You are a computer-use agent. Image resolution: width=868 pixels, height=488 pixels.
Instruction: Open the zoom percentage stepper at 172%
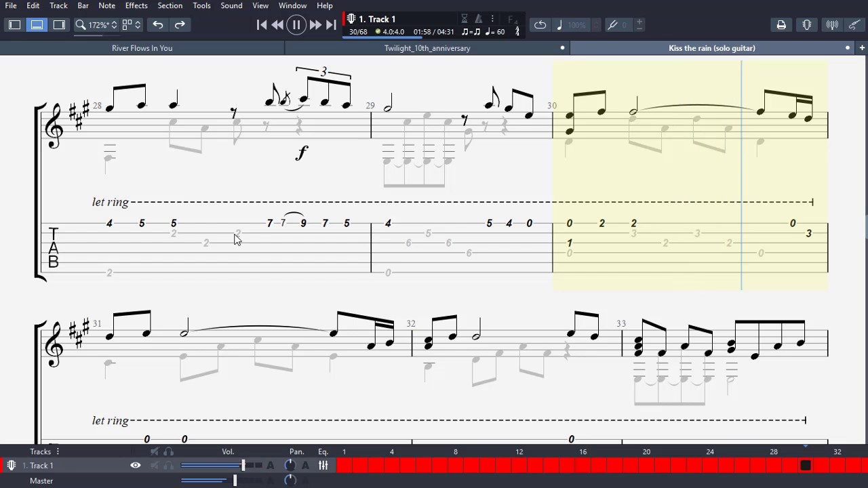point(113,25)
